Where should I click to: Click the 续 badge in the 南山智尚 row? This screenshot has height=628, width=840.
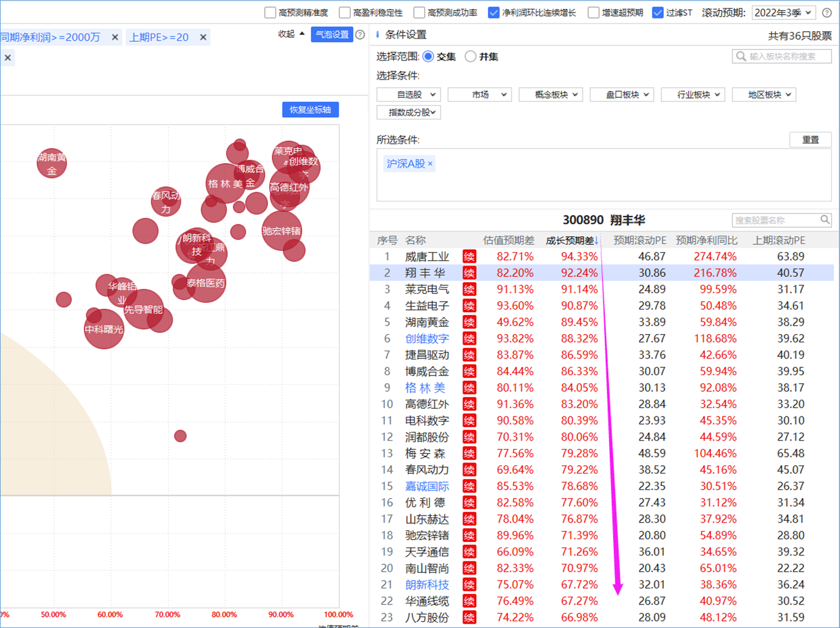pyautogui.click(x=469, y=568)
